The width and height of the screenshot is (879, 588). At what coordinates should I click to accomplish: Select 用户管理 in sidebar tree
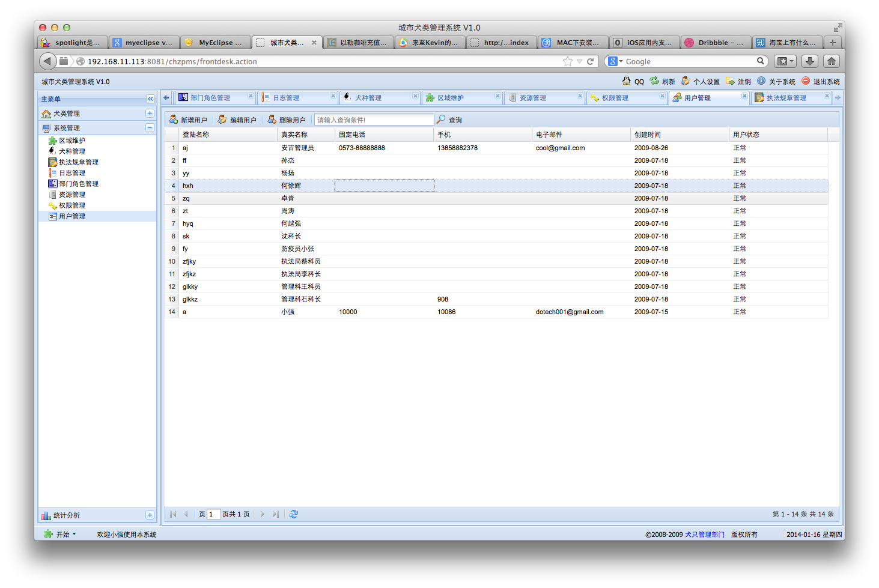coord(71,216)
